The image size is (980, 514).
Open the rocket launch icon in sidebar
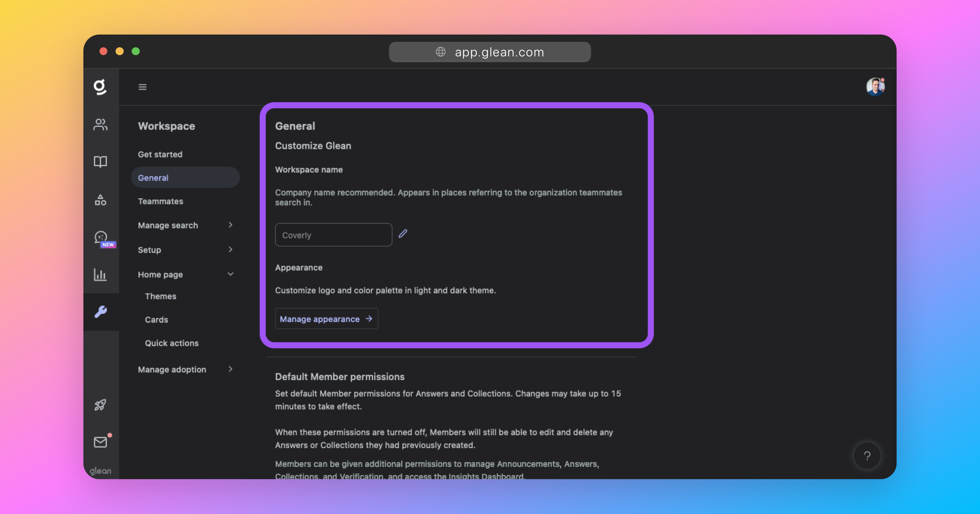100,405
